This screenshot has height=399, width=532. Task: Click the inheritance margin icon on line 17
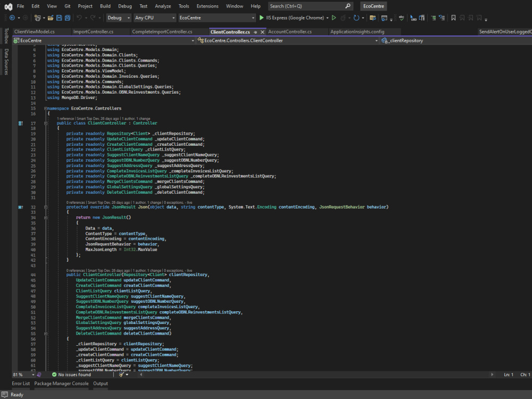coord(21,123)
